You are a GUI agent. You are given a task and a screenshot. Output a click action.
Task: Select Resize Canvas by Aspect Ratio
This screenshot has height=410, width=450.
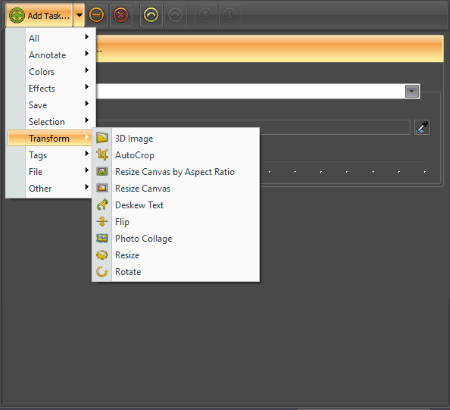[176, 172]
